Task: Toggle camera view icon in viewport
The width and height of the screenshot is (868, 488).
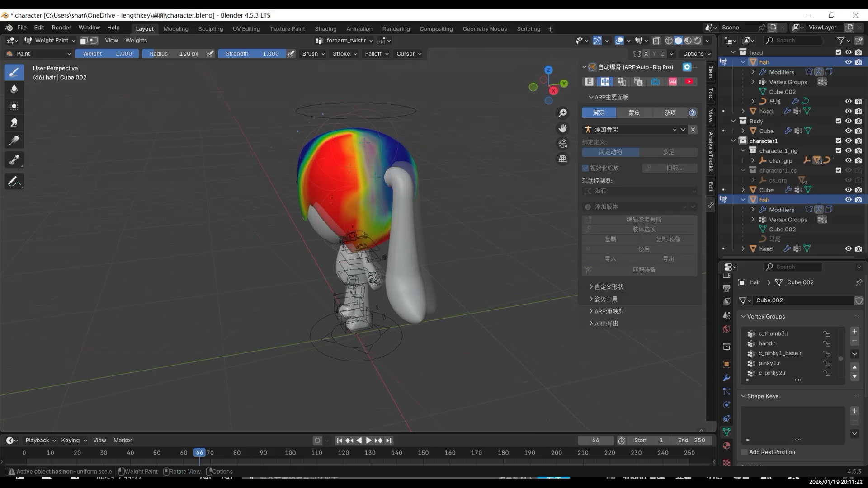Action: point(562,144)
